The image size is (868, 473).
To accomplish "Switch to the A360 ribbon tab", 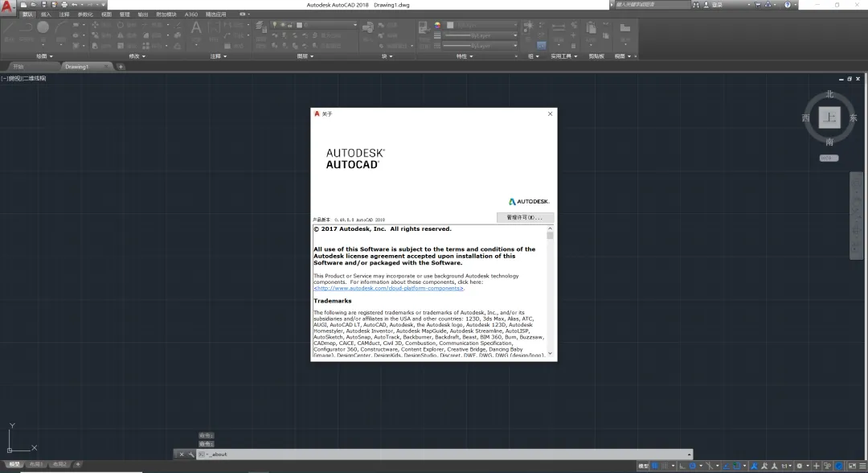I will coord(191,14).
